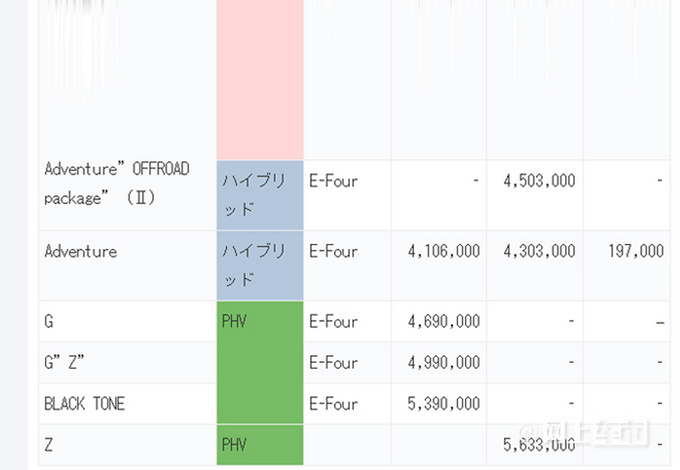This screenshot has height=470, width=680.
Task: Click the large green PHV cell
Action: pyautogui.click(x=260, y=362)
